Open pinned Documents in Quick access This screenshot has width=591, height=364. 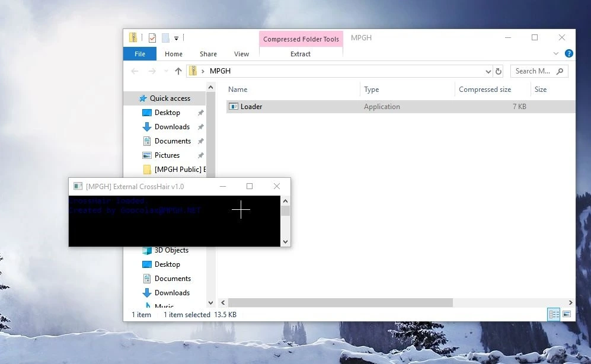pos(172,141)
